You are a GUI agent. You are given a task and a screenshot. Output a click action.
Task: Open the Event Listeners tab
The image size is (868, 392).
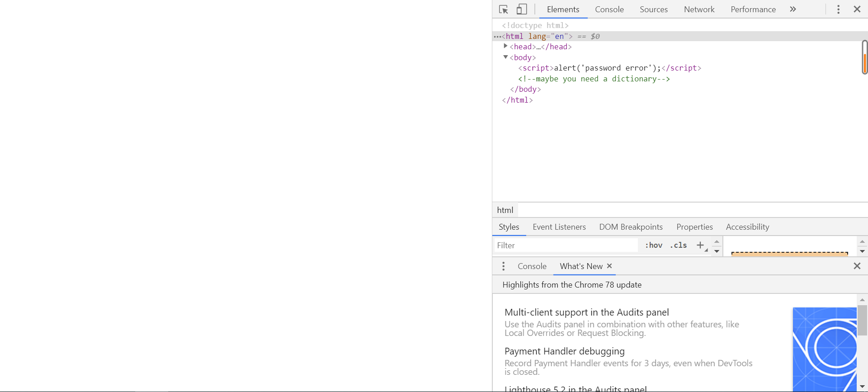coord(559,227)
